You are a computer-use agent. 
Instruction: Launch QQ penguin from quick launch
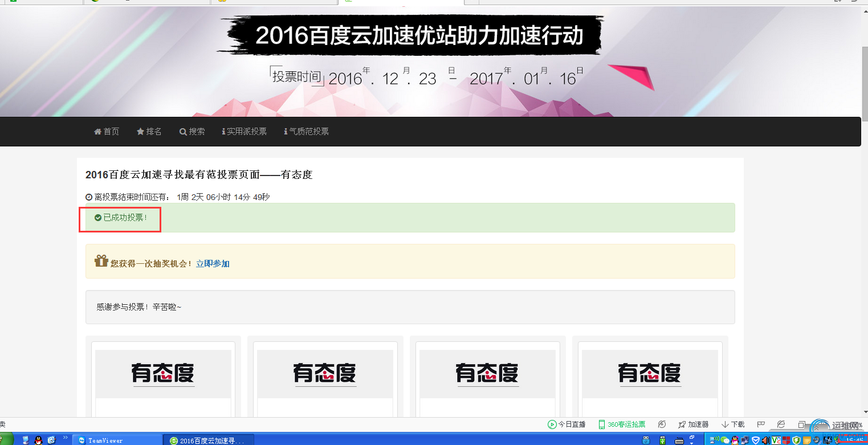tap(39, 440)
